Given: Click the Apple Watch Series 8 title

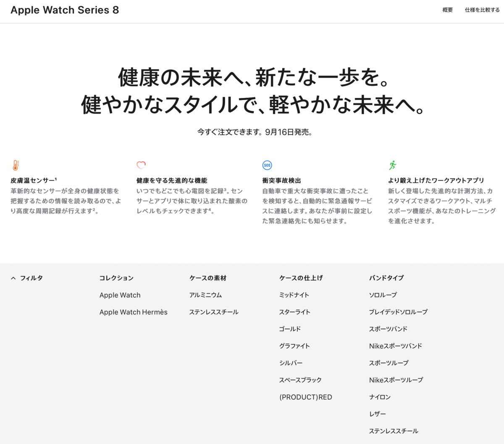Looking at the screenshot, I should pyautogui.click(x=65, y=10).
